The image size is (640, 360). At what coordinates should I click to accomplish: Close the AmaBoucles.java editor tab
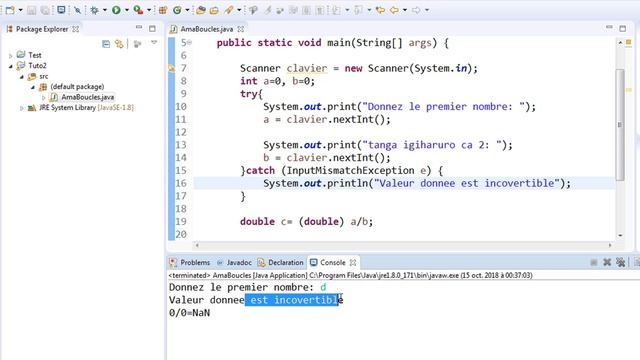(241, 29)
